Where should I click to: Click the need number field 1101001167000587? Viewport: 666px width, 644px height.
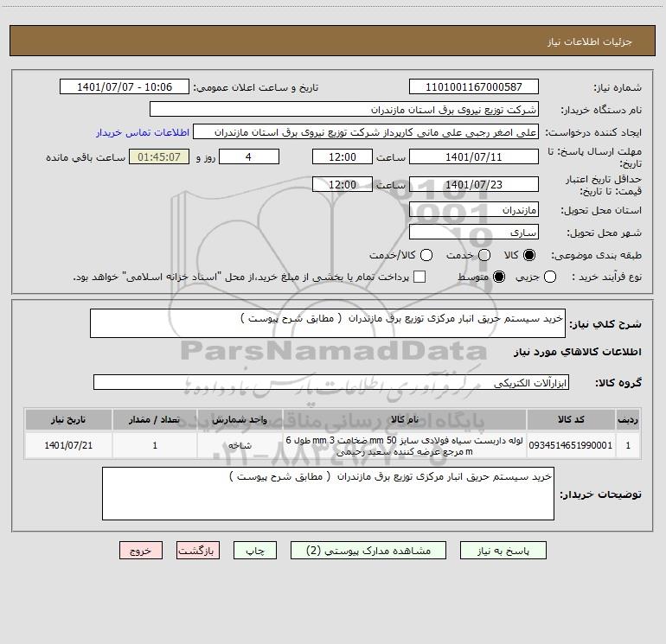click(x=474, y=86)
